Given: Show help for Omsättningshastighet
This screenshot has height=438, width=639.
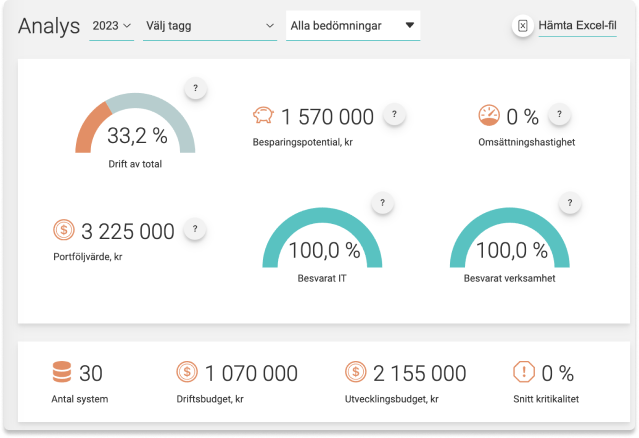Looking at the screenshot, I should pyautogui.click(x=558, y=115).
